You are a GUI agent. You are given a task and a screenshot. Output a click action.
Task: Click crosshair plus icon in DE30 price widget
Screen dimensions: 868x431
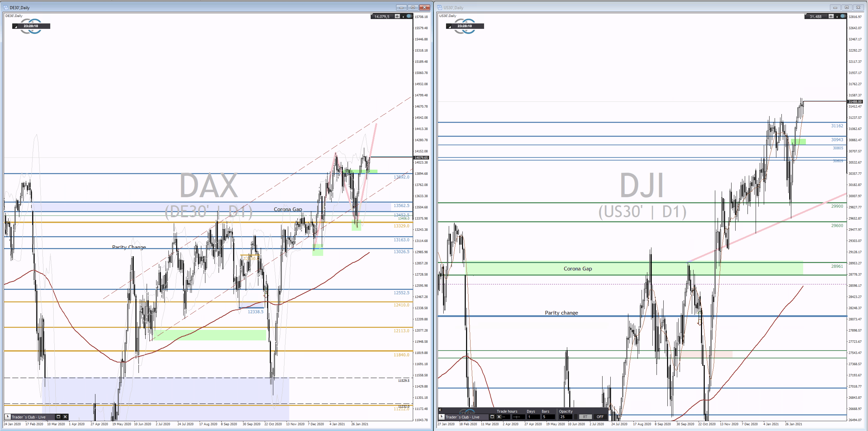click(397, 16)
